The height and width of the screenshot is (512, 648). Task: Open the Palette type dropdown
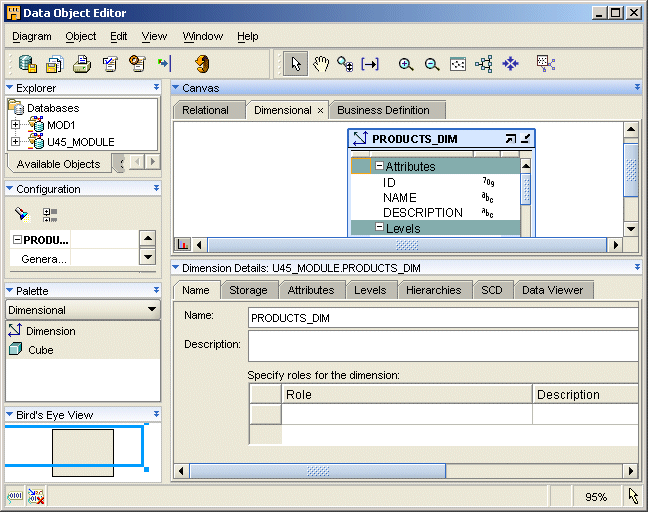tap(151, 310)
